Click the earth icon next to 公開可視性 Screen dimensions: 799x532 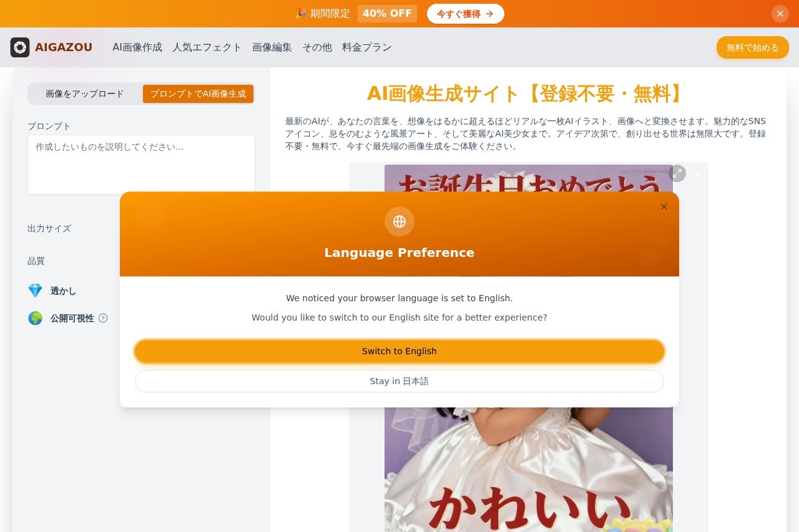coord(35,318)
